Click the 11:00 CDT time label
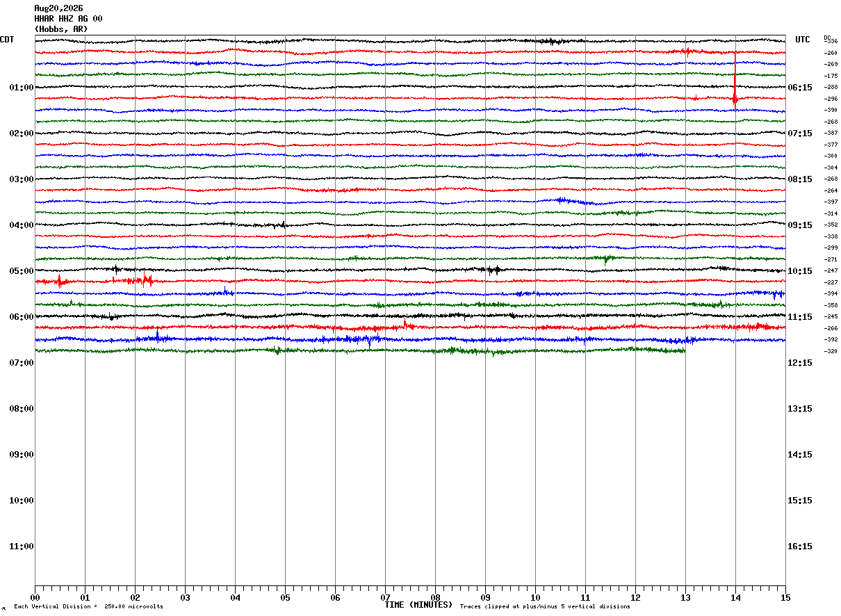This screenshot has height=616, width=841. 22,546
